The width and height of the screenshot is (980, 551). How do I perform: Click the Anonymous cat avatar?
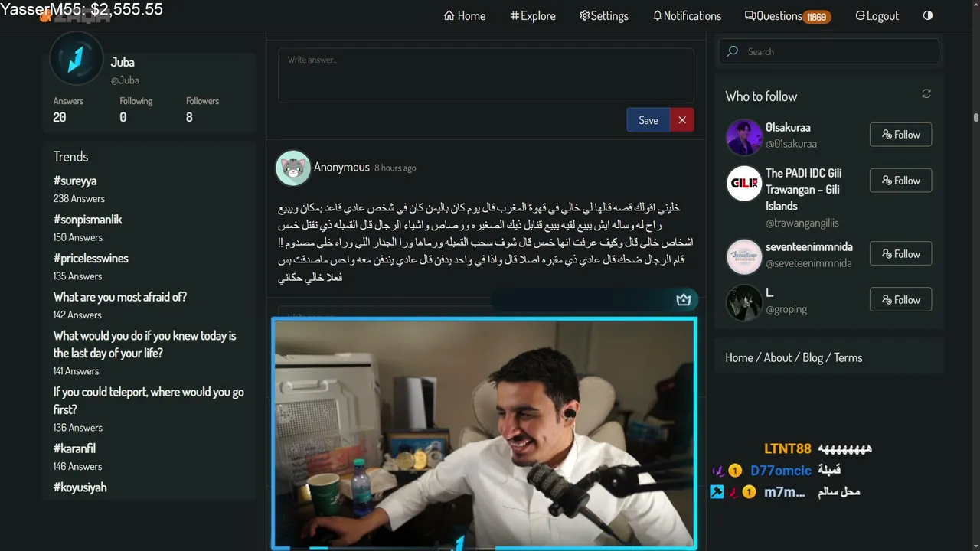coord(293,168)
